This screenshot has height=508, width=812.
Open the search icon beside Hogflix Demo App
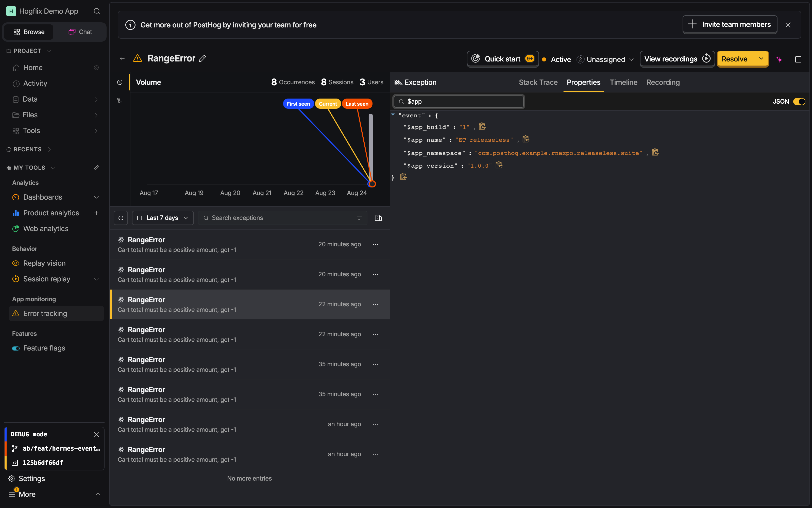(x=97, y=11)
